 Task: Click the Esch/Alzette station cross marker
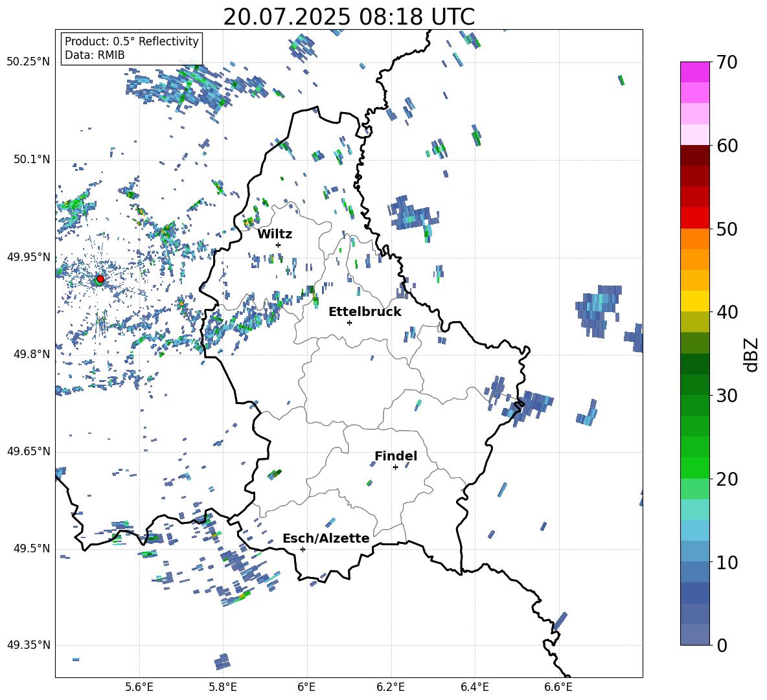[x=303, y=549]
